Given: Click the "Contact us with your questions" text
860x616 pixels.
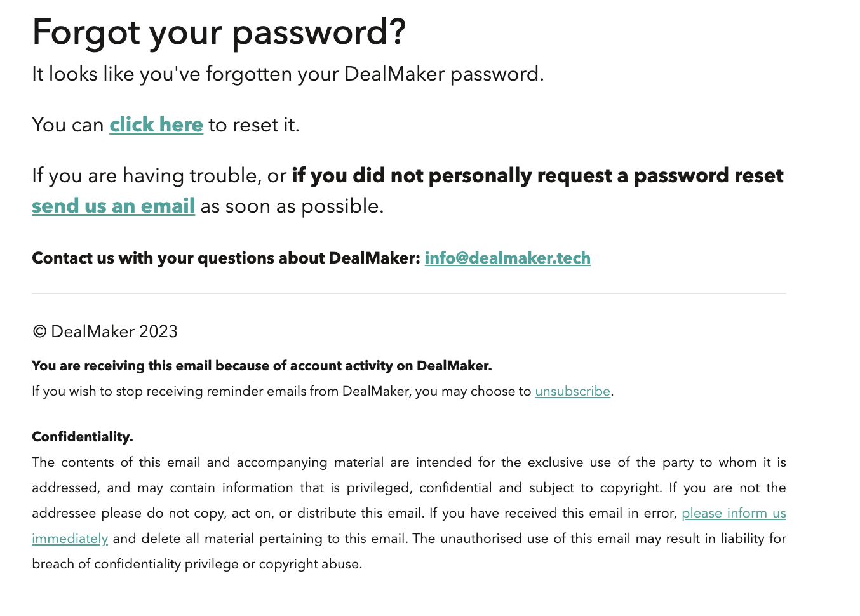Looking at the screenshot, I should (x=226, y=258).
